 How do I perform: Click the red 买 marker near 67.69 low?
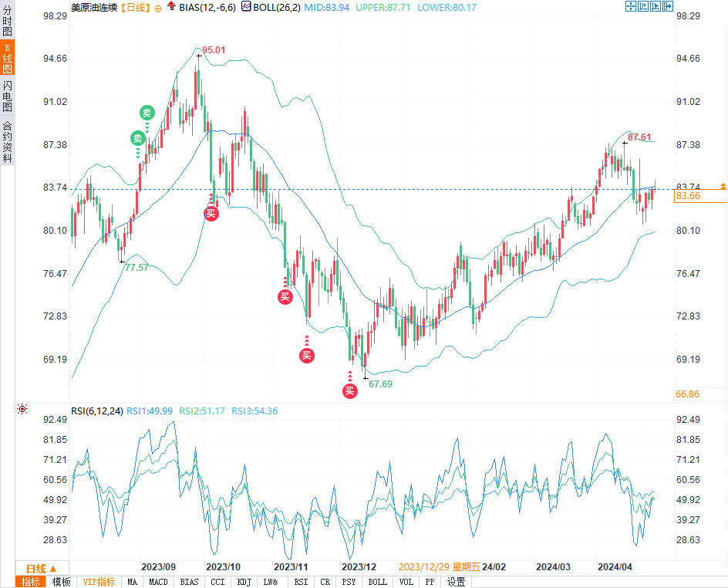(x=349, y=390)
